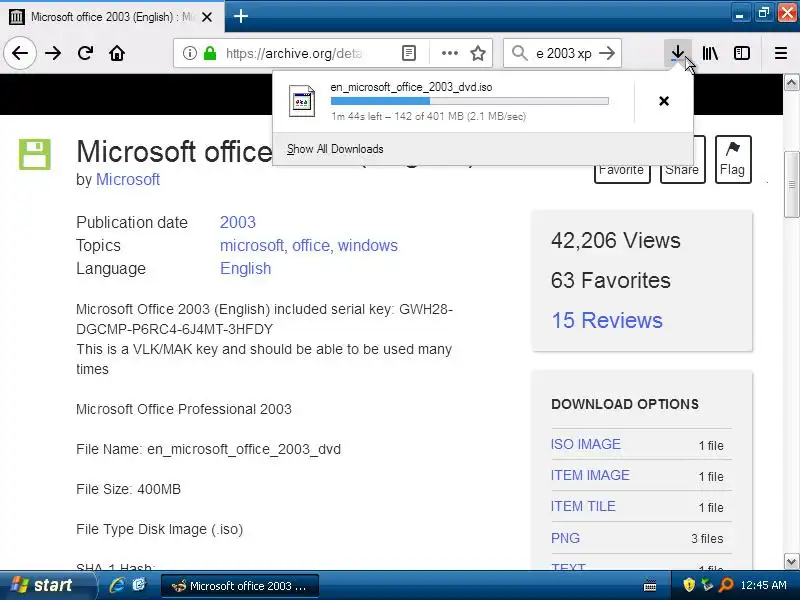The height and width of the screenshot is (600, 800).
Task: Go back to the previous page
Action: [20, 53]
